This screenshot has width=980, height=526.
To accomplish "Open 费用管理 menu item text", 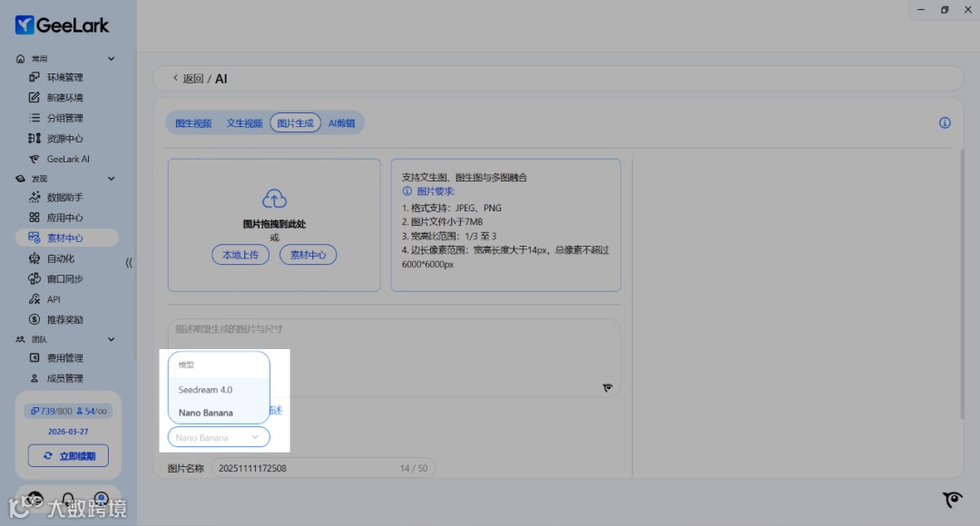I will click(65, 358).
